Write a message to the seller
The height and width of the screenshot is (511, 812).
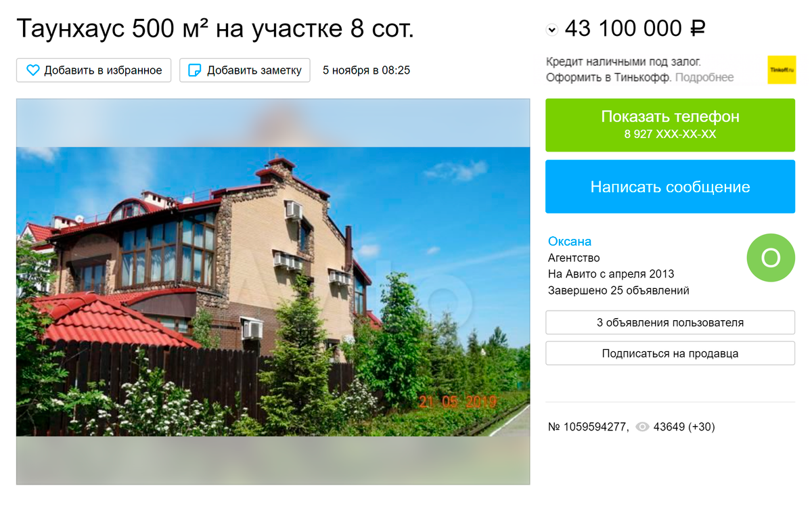click(x=670, y=187)
